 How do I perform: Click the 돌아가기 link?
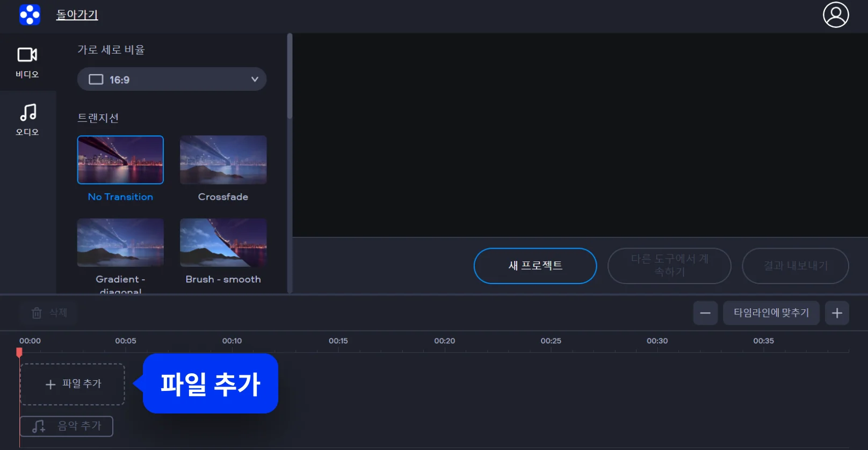click(x=77, y=14)
